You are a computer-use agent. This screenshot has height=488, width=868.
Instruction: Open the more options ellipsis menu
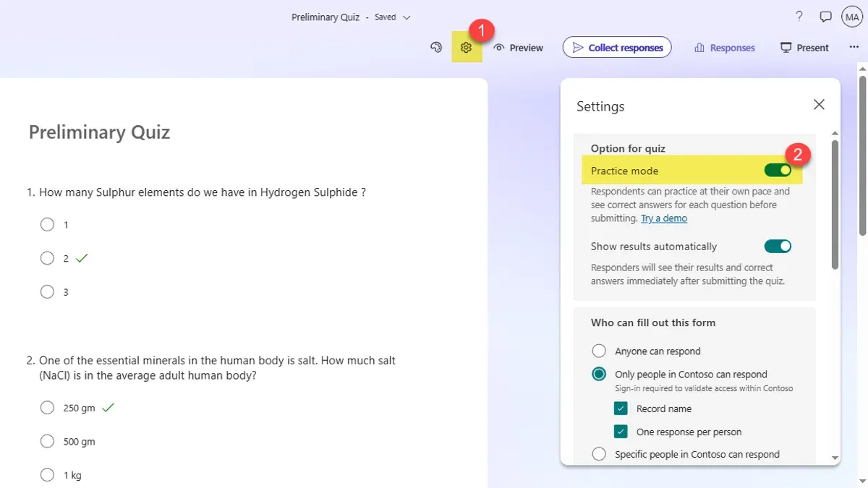(x=854, y=48)
